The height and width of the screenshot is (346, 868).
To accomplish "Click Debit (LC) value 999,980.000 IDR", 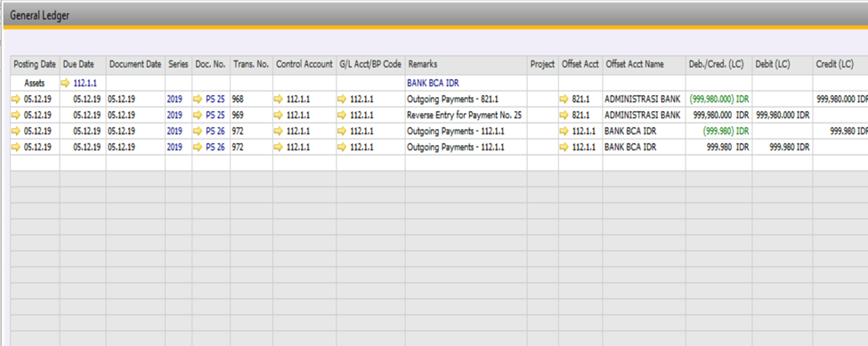I will [x=783, y=116].
